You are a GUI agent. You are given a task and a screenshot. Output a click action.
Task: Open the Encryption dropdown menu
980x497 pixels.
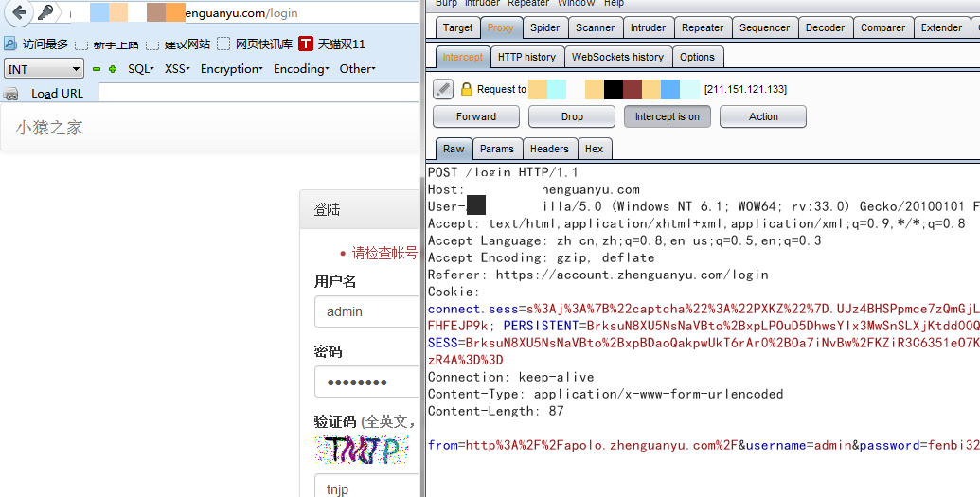tap(231, 69)
